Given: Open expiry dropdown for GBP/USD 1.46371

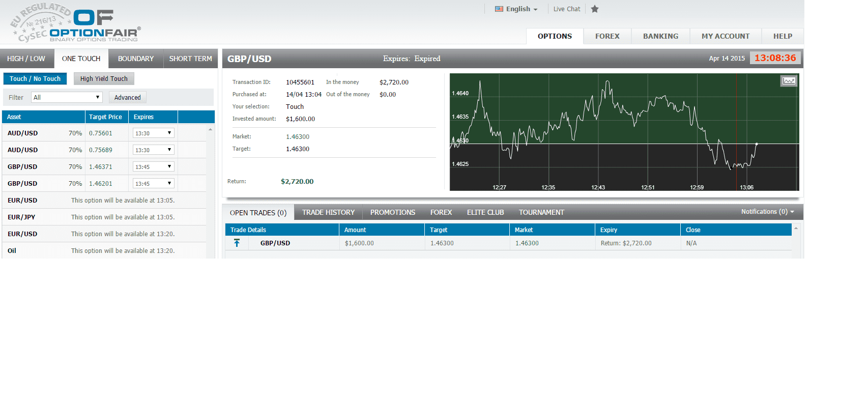Looking at the screenshot, I should coord(153,167).
